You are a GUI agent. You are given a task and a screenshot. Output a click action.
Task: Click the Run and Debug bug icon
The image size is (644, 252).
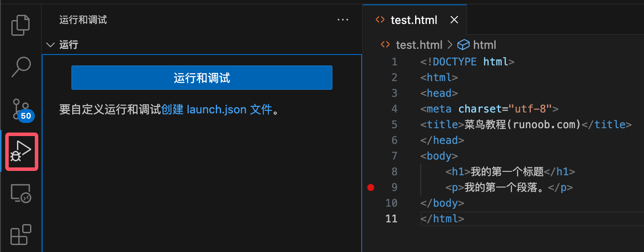click(21, 151)
